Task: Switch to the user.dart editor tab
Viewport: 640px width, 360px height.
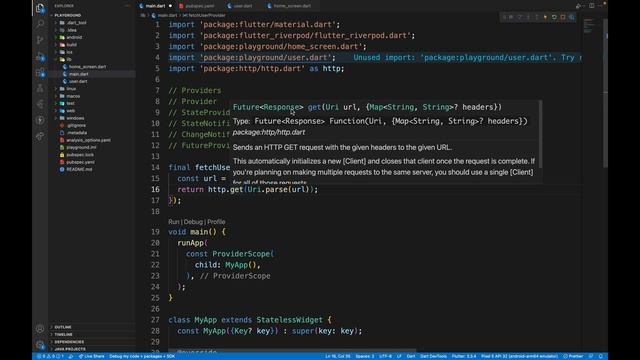Action: (x=242, y=6)
